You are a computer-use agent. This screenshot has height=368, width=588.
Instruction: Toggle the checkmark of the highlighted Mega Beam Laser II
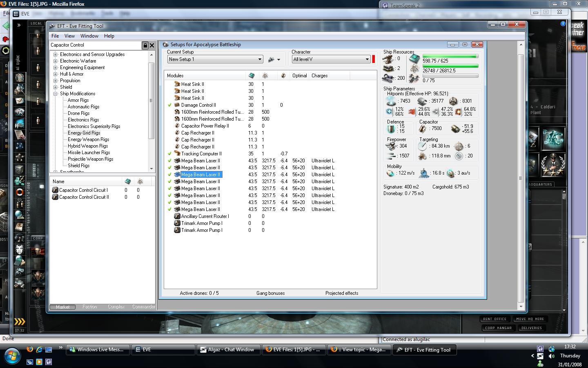[x=170, y=175]
